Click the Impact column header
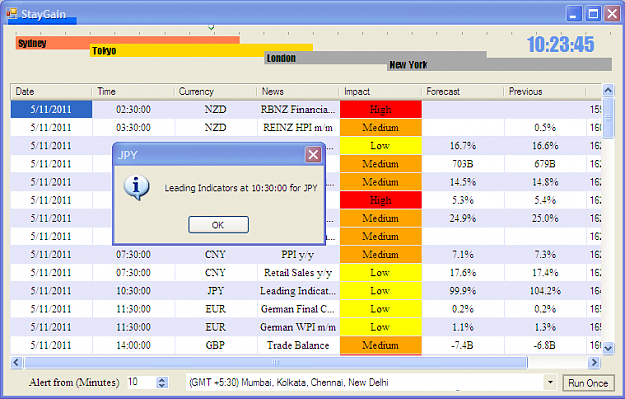This screenshot has width=625, height=399. tap(380, 92)
